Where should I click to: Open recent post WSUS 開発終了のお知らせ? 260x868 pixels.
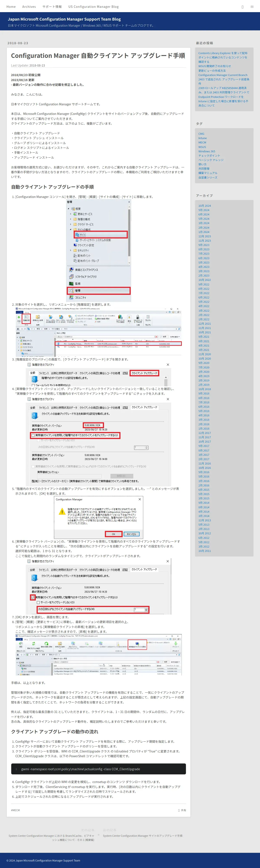pyautogui.click(x=214, y=66)
